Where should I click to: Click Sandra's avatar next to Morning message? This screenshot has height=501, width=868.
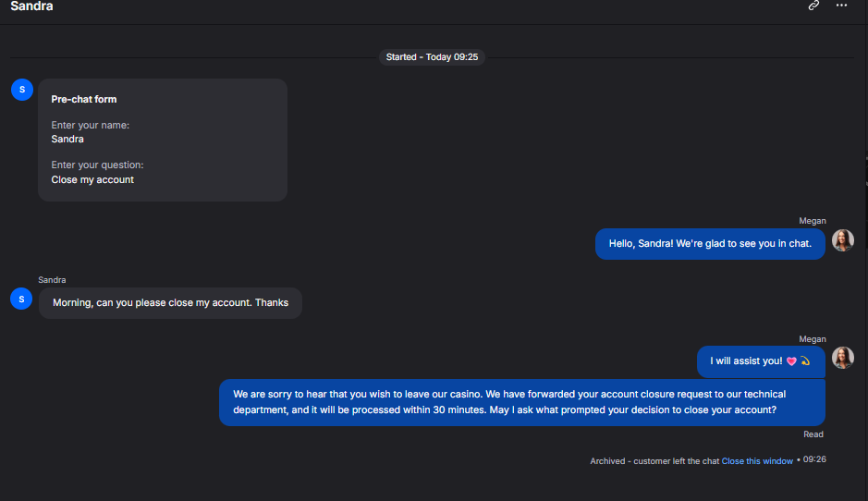click(x=21, y=299)
